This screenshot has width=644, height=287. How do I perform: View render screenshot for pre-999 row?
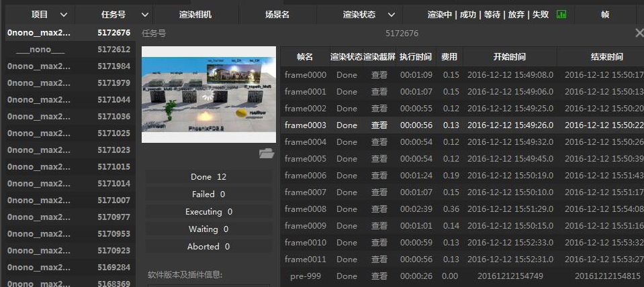point(379,276)
